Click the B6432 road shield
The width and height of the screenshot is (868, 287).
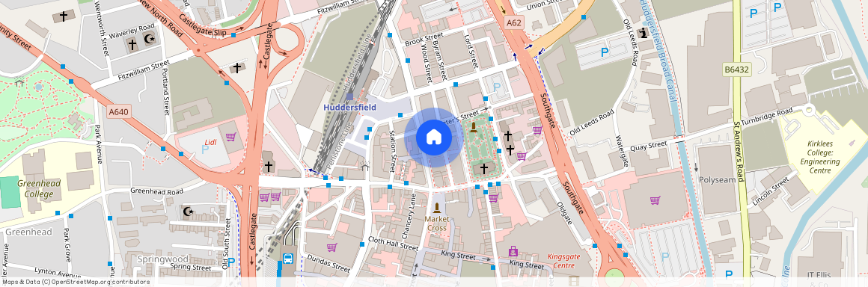pyautogui.click(x=737, y=70)
